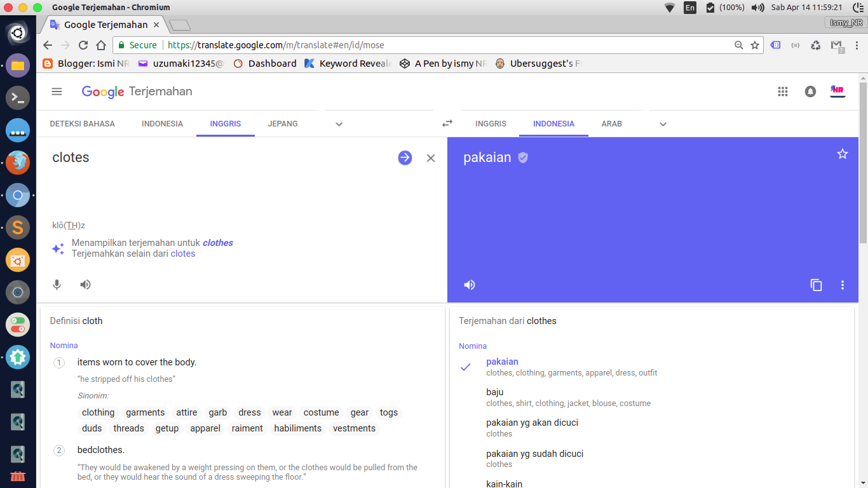Open a new browser tab
Image resolution: width=868 pixels, height=488 pixels.
click(180, 25)
